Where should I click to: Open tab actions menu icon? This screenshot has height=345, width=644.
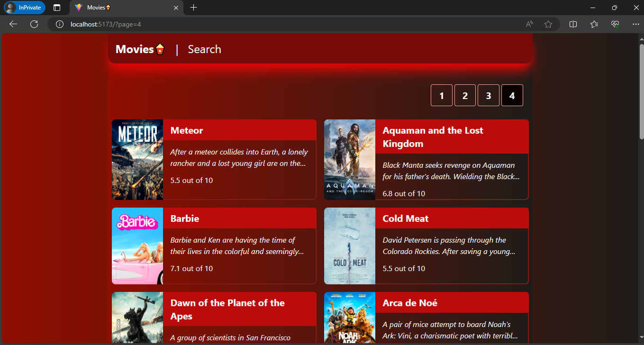[x=57, y=8]
